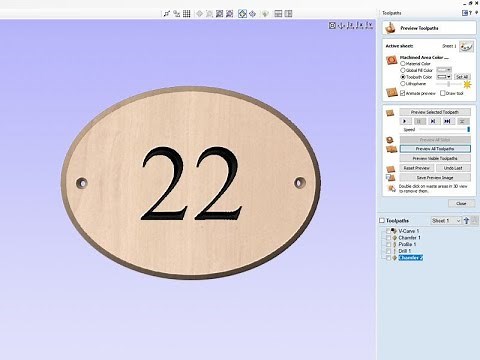Click the snap-to-geometry icon in the view toolbar
This screenshot has height=360, width=480.
pyautogui.click(x=167, y=14)
